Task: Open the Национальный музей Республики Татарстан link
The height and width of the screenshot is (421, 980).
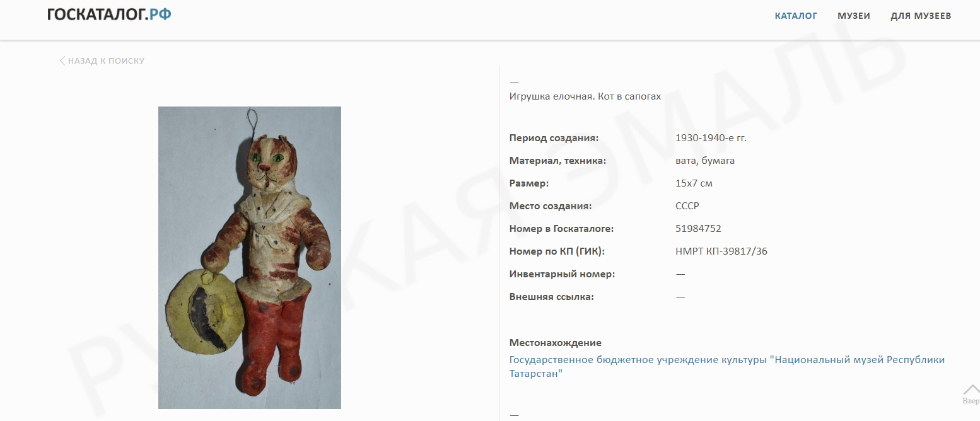Action: [727, 367]
